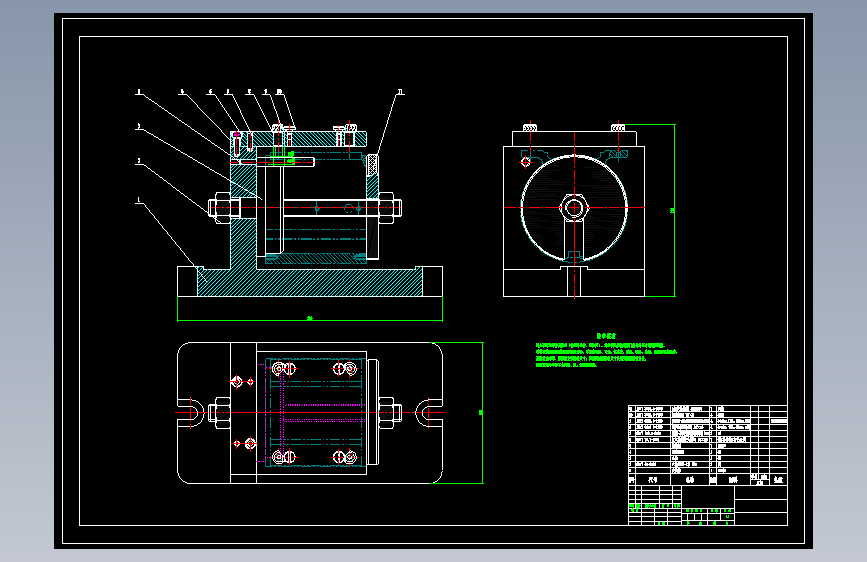Select balloon number 10 above the section view
The image size is (867, 562).
[279, 92]
